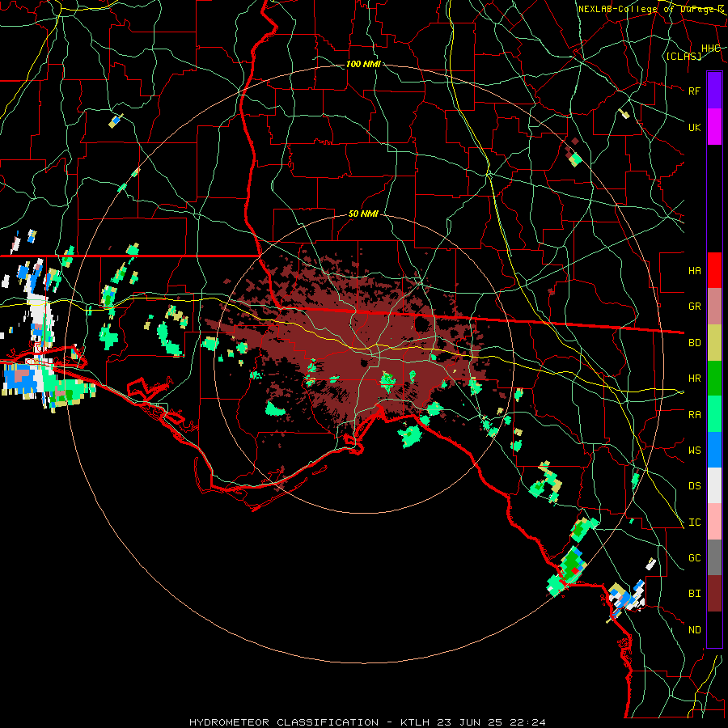Image resolution: width=728 pixels, height=728 pixels.
Task: Click the 'HHC' product code text
Action: [x=711, y=49]
